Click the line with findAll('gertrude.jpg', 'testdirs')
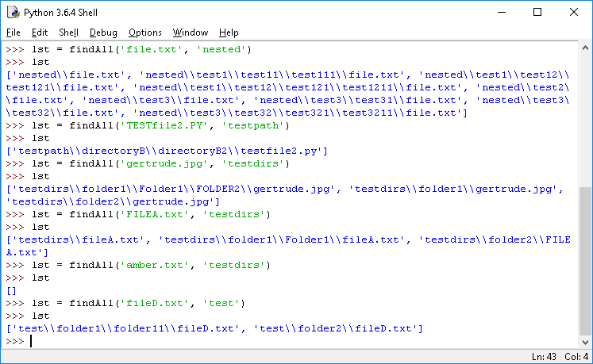 (148, 163)
